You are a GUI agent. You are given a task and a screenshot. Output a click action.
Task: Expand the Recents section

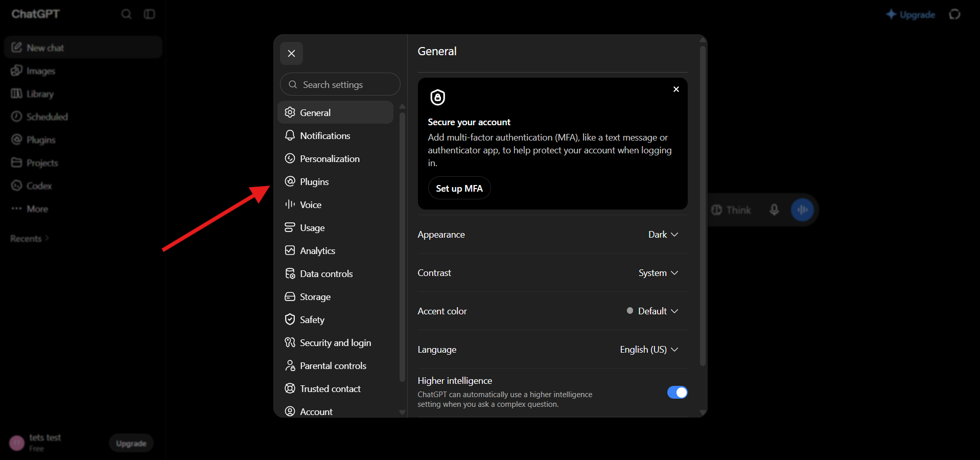click(x=30, y=239)
